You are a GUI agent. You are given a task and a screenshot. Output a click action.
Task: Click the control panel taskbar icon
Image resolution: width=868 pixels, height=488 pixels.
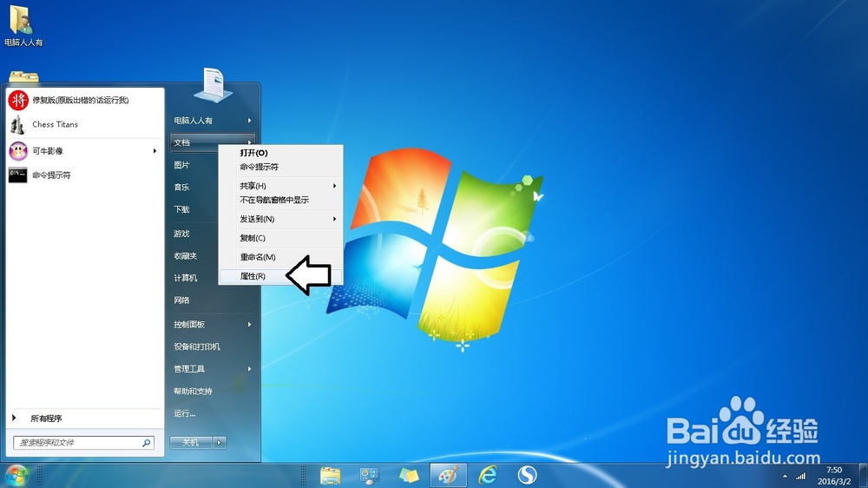369,476
